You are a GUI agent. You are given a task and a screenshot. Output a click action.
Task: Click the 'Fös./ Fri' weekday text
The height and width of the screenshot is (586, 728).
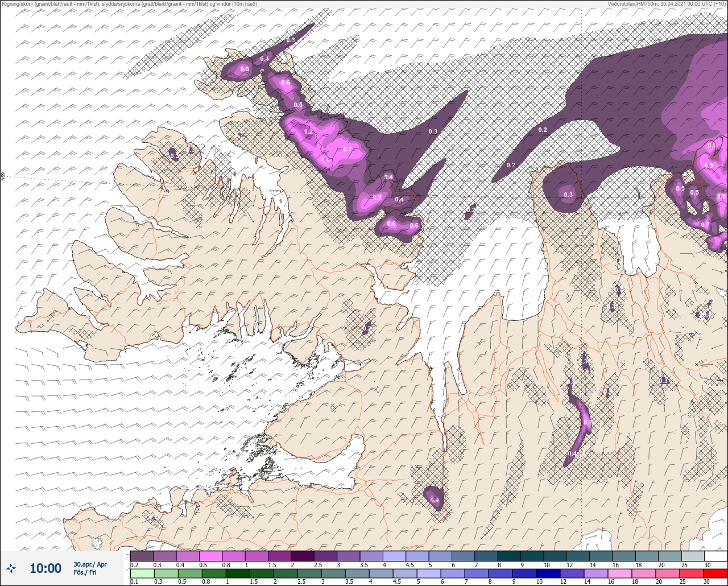(85, 572)
